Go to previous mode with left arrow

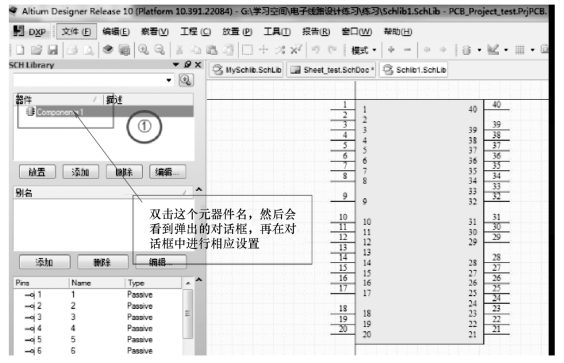[427, 50]
